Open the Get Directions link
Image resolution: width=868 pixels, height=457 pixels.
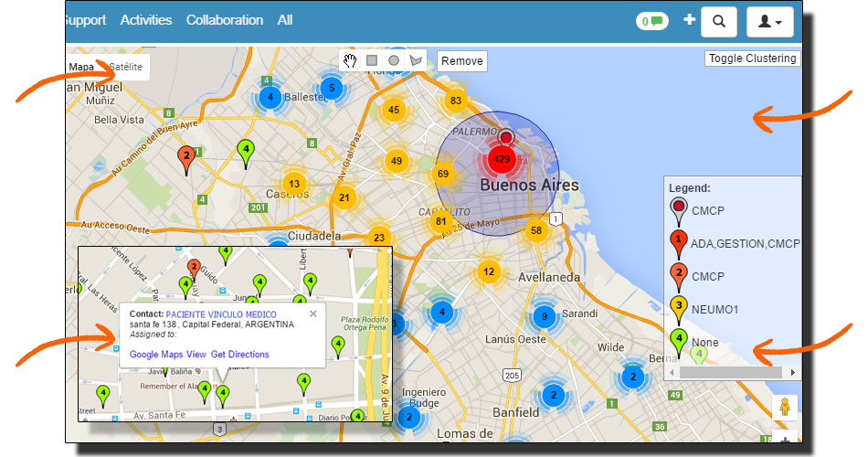[240, 355]
